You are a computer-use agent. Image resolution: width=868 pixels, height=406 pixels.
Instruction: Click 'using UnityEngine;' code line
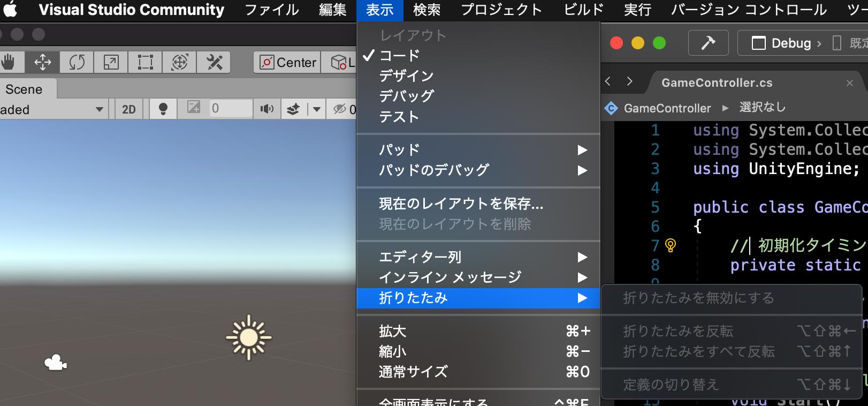coord(776,169)
